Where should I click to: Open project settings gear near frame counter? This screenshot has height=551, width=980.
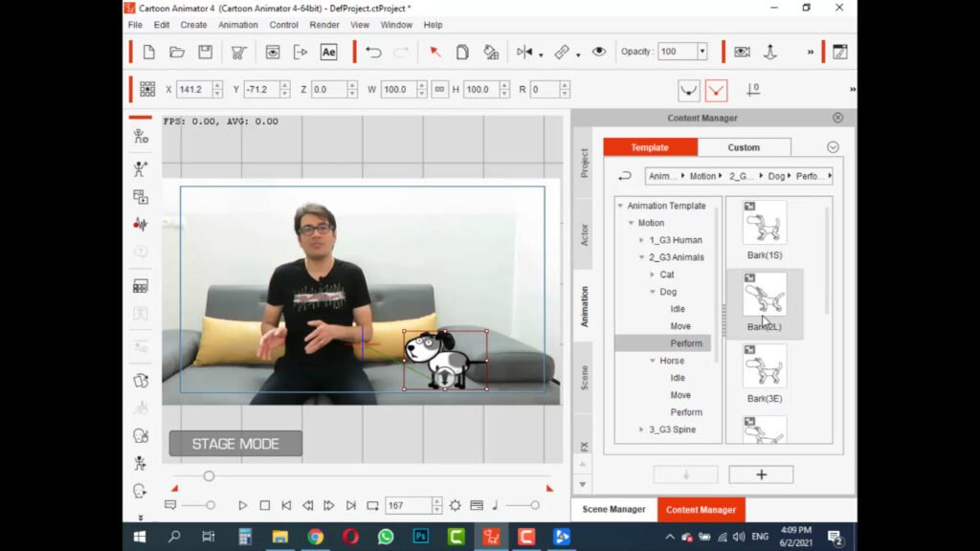[455, 505]
